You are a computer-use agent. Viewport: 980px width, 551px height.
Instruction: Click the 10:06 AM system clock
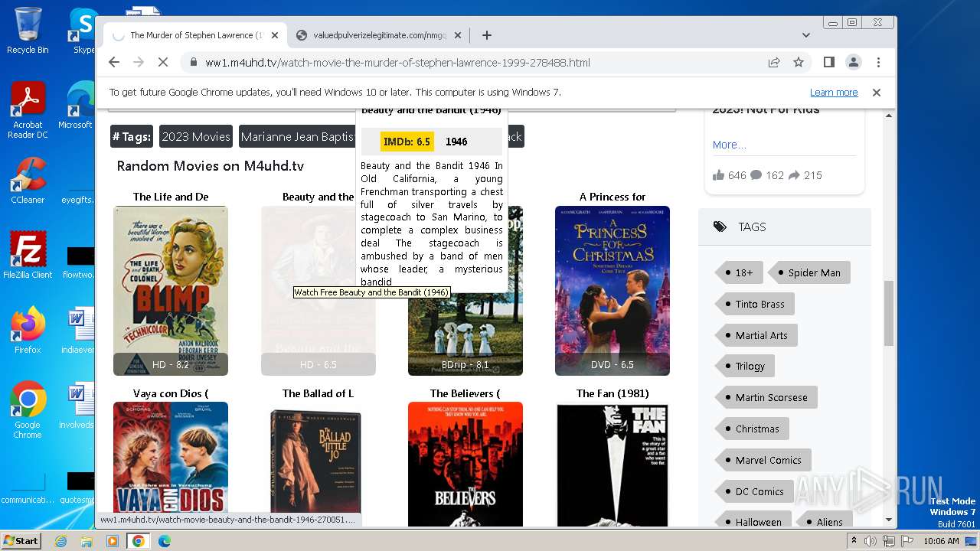pyautogui.click(x=941, y=541)
